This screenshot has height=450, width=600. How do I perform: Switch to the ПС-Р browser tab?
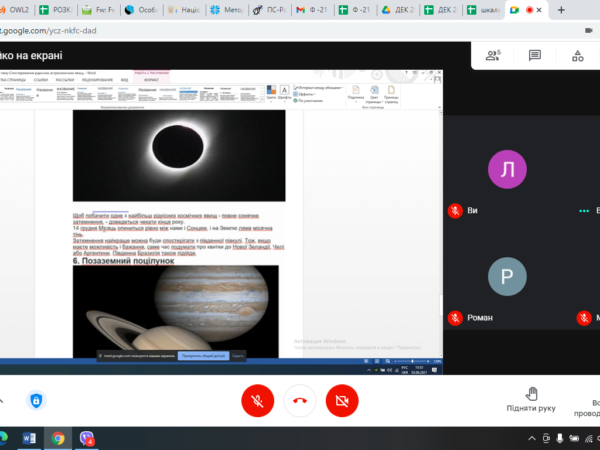(272, 10)
